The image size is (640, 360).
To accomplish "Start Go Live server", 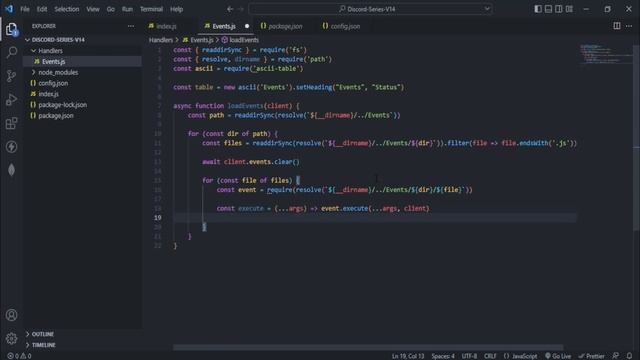I will pyautogui.click(x=558, y=356).
